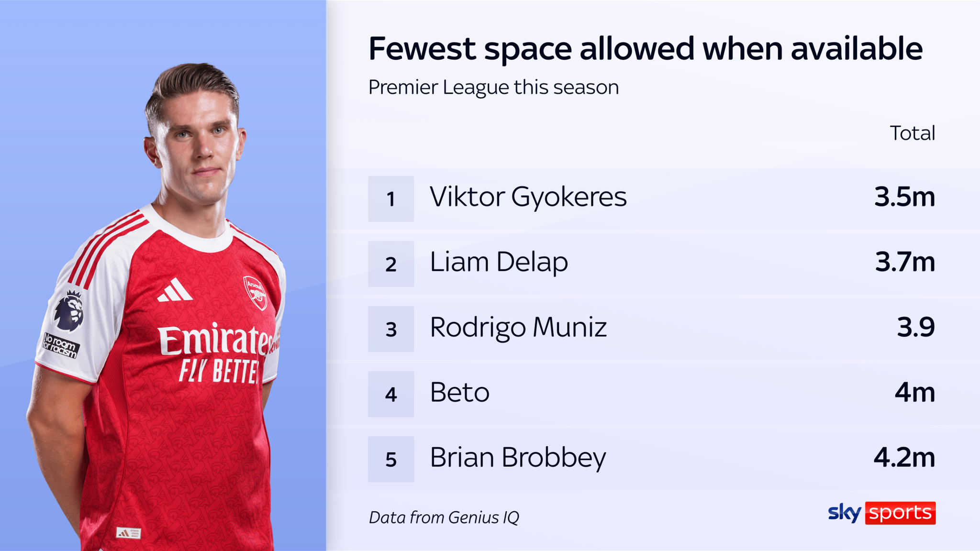Click the Arsenal crest on the shirt

point(256,292)
